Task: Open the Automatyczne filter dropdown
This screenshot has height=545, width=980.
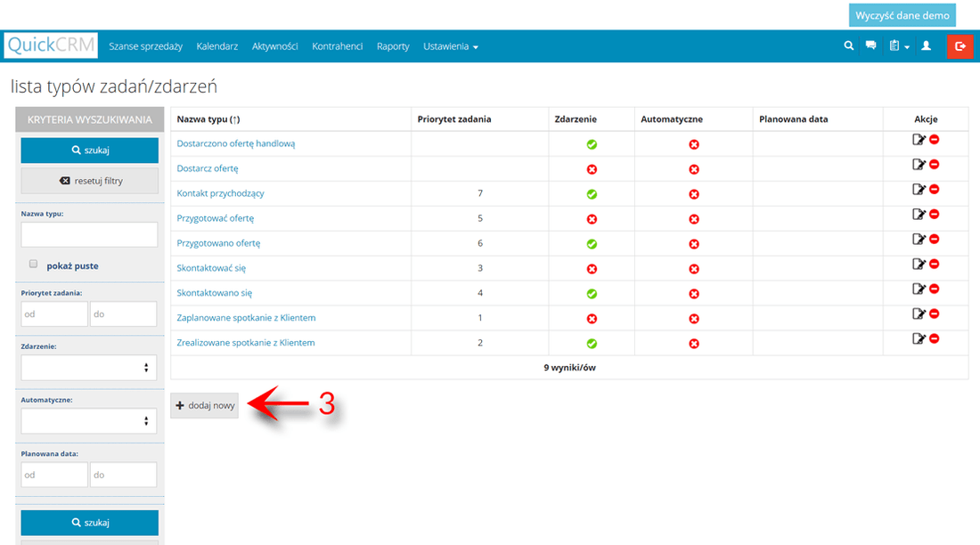Action: pos(89,420)
